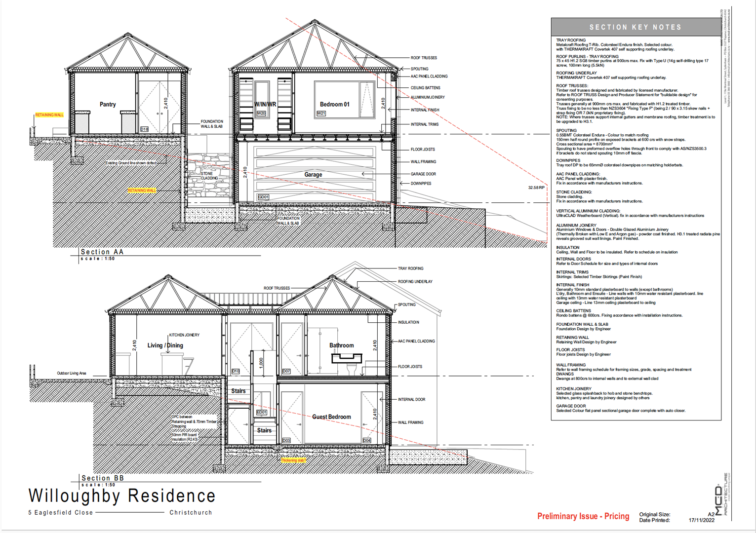Click the 'Section AA' drawing title
756x533 pixels.
click(x=102, y=252)
